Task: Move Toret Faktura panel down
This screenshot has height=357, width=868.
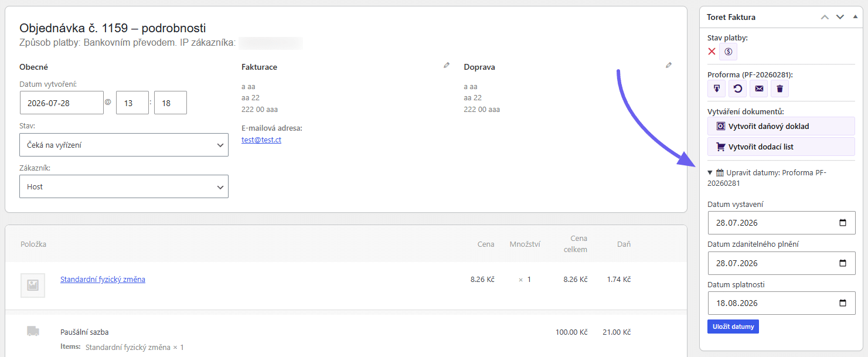Action: point(840,17)
